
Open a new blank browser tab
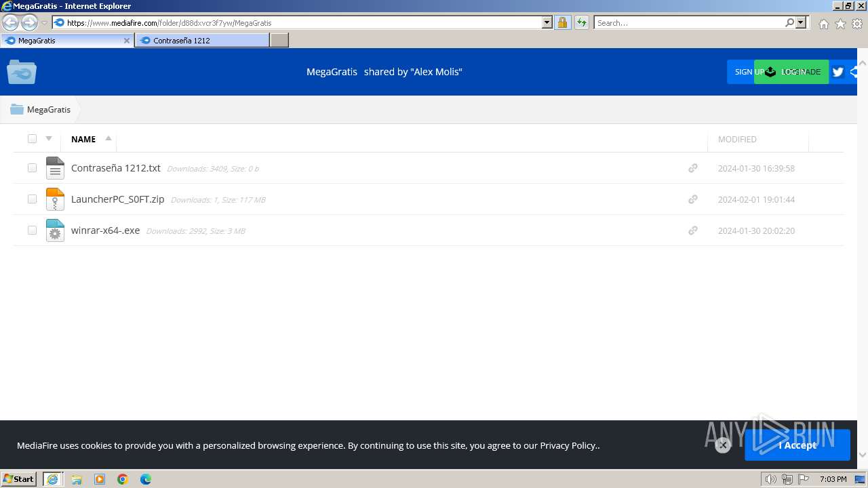pos(279,41)
